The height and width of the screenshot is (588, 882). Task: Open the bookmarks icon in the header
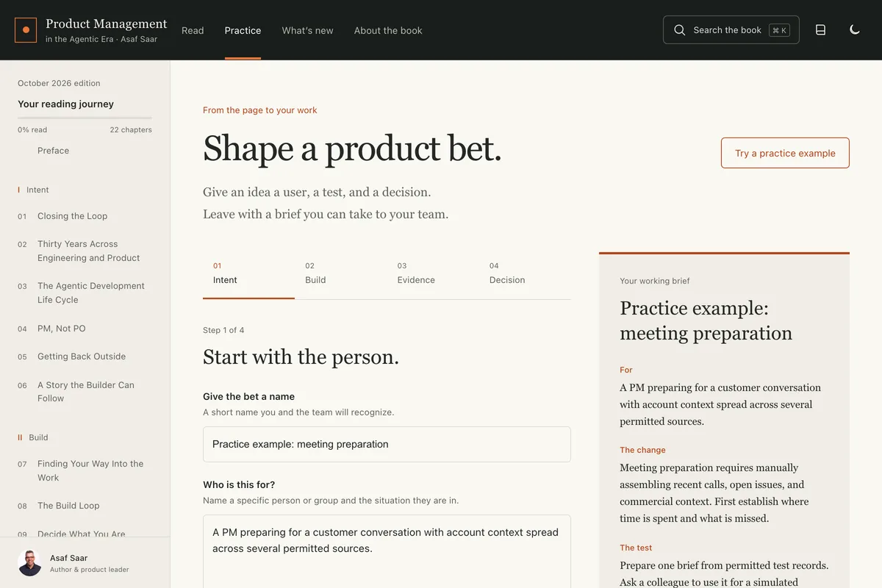pos(821,30)
